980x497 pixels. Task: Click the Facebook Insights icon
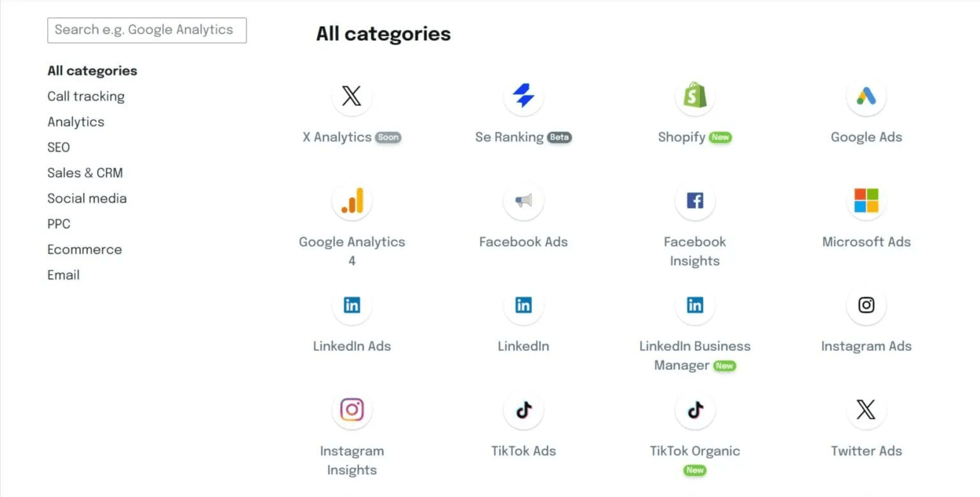tap(695, 201)
